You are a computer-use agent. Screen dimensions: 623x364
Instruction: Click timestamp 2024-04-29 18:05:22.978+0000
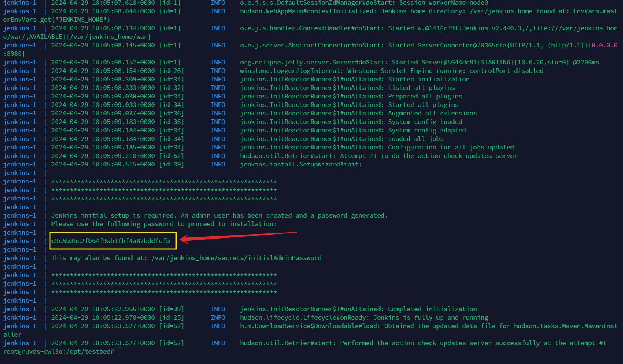coord(103,317)
